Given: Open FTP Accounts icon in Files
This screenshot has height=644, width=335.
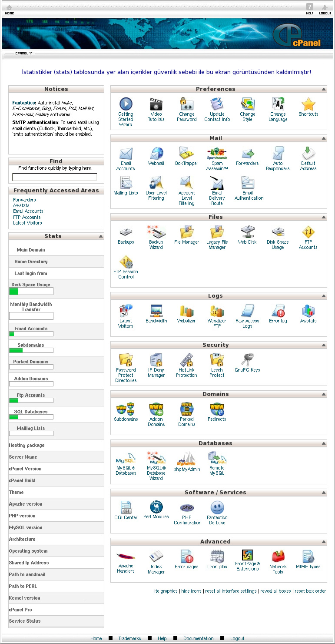Looking at the screenshot, I should click(308, 232).
